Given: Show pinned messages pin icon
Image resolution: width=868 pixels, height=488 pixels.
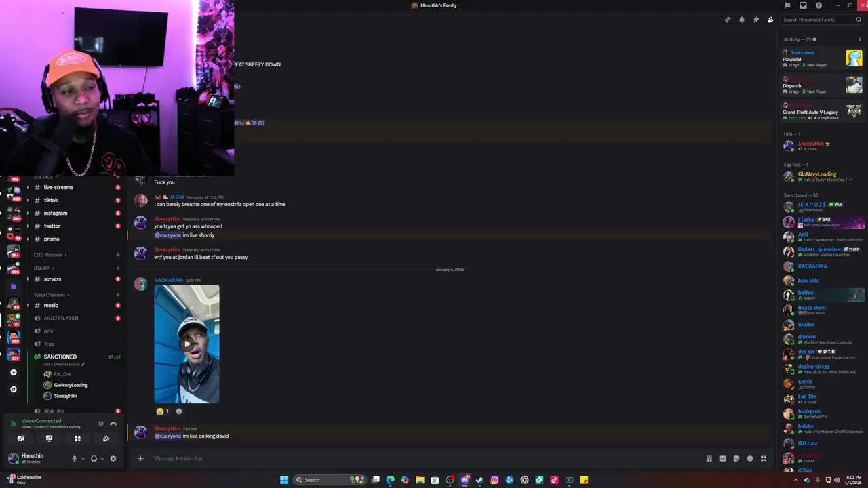Looking at the screenshot, I should point(756,20).
